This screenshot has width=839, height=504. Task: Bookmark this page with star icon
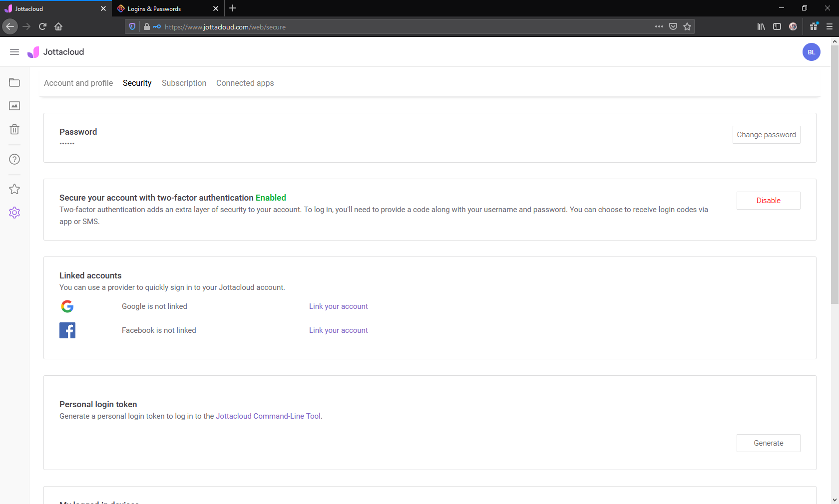coord(687,26)
